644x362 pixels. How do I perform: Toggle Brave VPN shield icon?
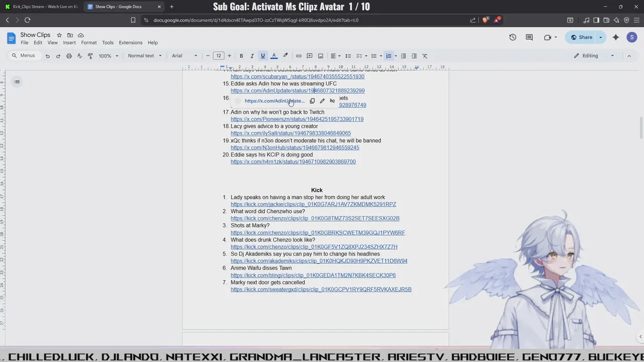tap(626, 20)
